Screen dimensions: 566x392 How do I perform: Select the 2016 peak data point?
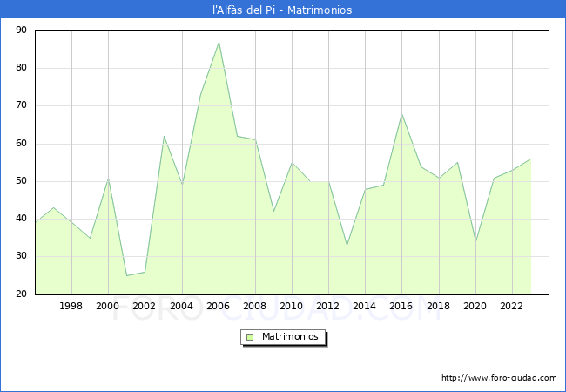[401, 114]
